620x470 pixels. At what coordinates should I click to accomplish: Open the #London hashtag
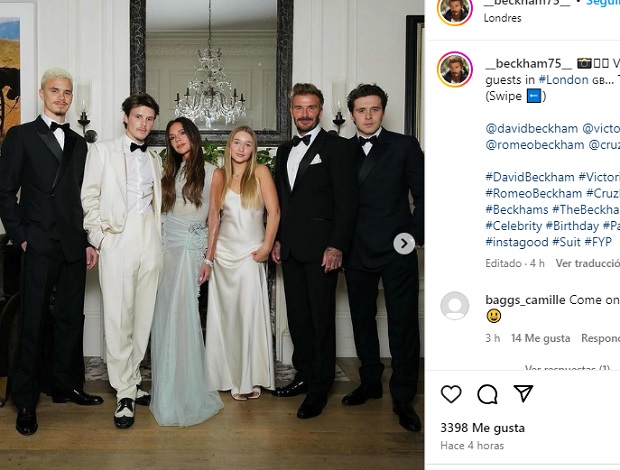[563, 80]
